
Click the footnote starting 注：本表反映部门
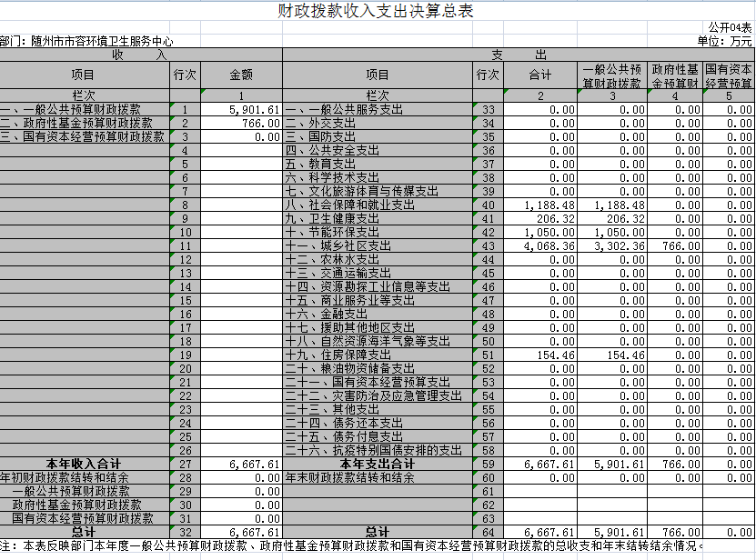pos(351,546)
